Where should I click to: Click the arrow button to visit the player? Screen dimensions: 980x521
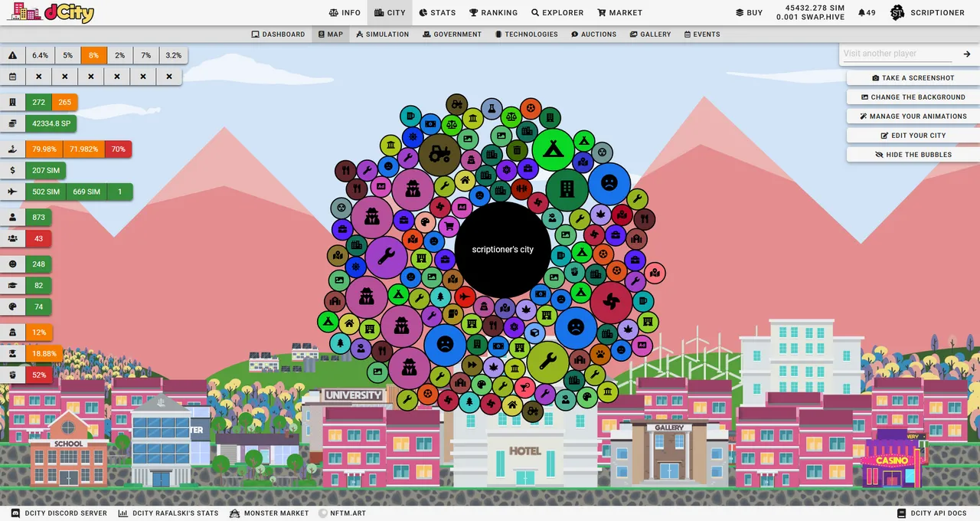click(x=967, y=54)
